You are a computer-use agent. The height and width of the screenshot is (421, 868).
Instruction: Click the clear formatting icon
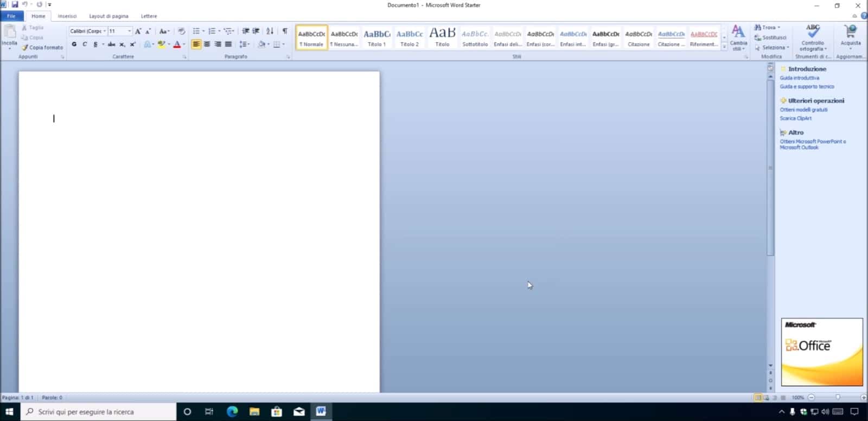point(181,31)
